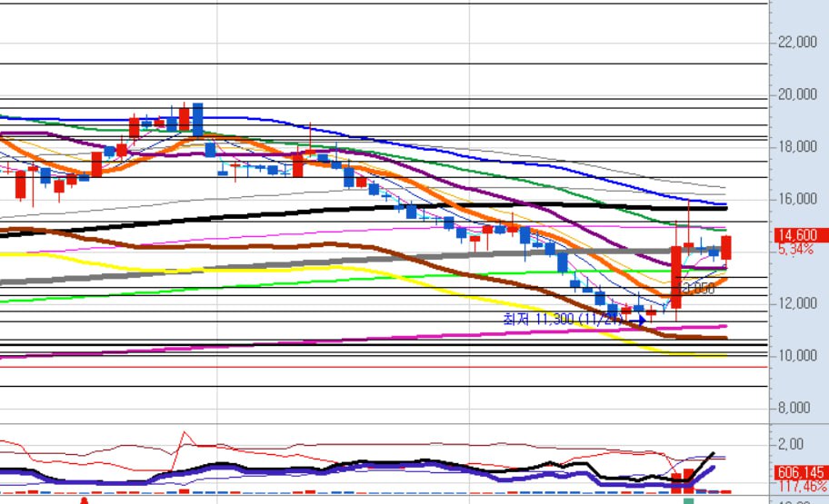The width and height of the screenshot is (829, 504).
Task: Click the 117.46% volume ratio label
Action: pyautogui.click(x=802, y=486)
